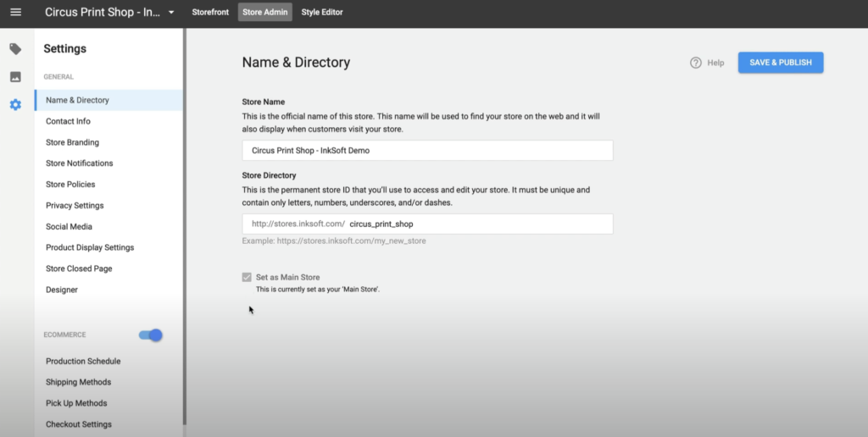Expand the store selector dropdown arrow
Image resolution: width=868 pixels, height=437 pixels.
[171, 12]
